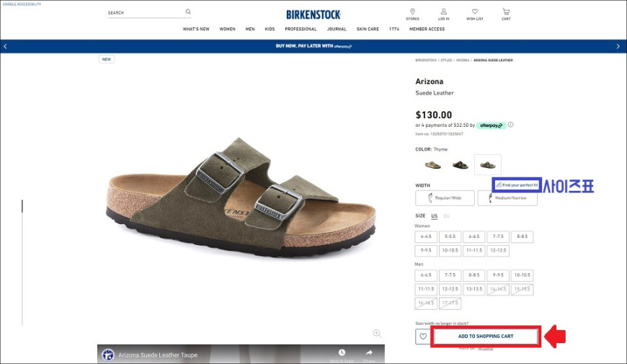Open the Women menu
Screen dimensions: 627x364
227,30
